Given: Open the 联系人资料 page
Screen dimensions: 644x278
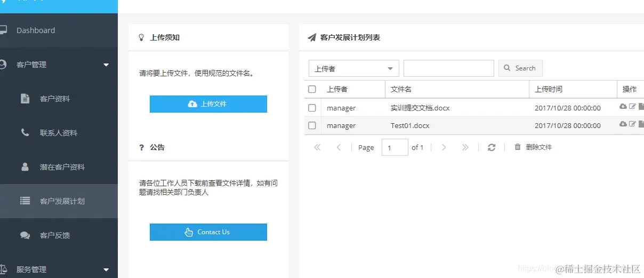Looking at the screenshot, I should click(59, 133).
